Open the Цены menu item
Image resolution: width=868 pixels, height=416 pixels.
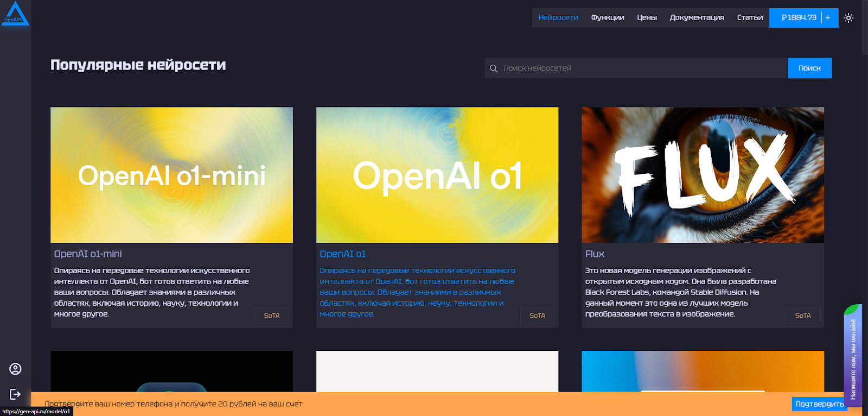click(647, 18)
